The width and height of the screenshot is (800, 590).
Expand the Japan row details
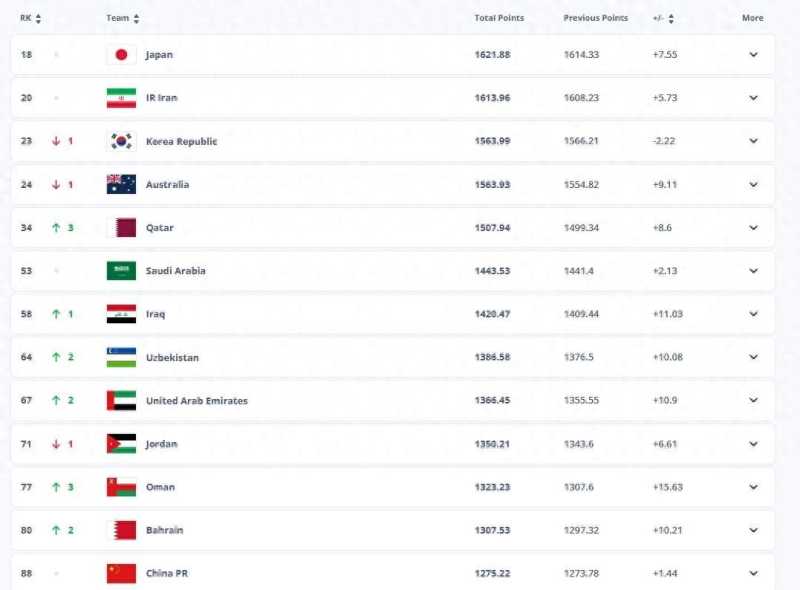[753, 55]
